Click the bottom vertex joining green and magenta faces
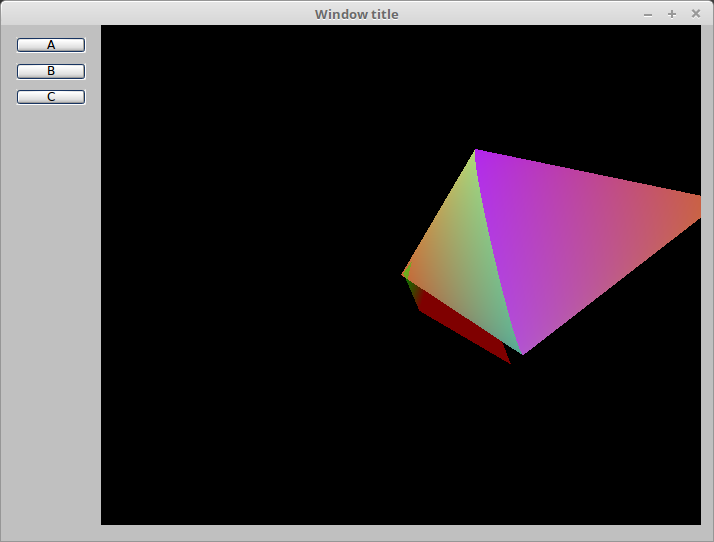Viewport: 714px width, 542px height. click(523, 353)
